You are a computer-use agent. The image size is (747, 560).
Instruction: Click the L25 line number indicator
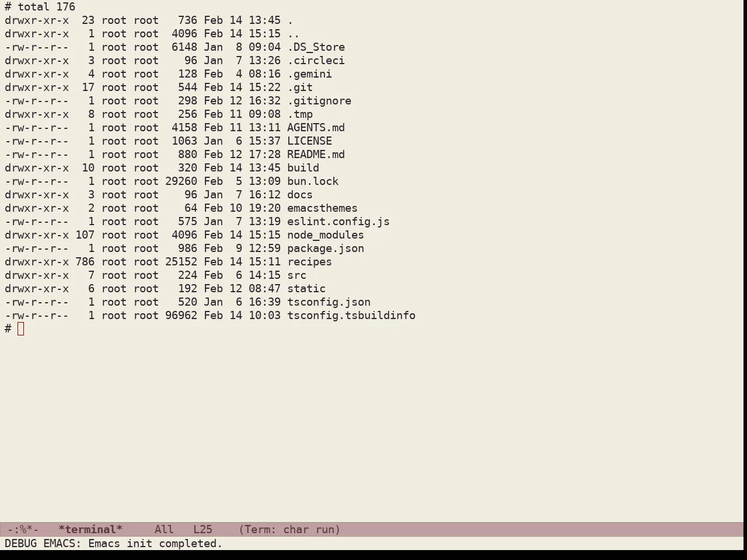coord(203,530)
